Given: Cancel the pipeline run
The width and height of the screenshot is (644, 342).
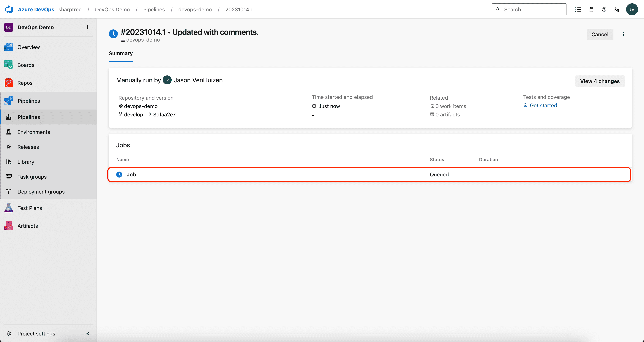Looking at the screenshot, I should [x=600, y=34].
